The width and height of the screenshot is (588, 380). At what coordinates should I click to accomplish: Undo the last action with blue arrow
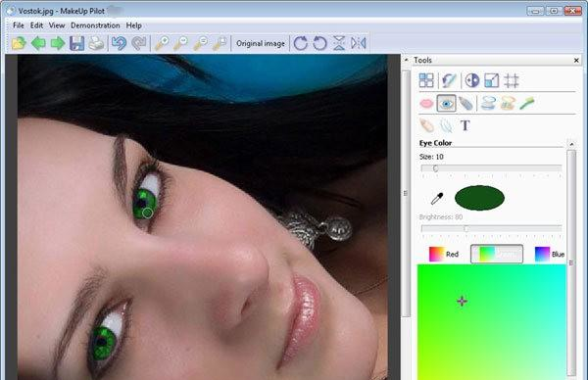(x=120, y=43)
